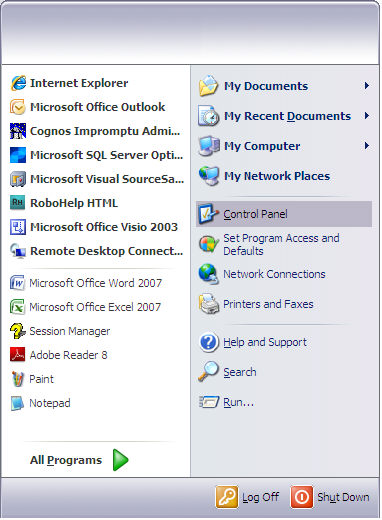The image size is (382, 520).
Task: Expand All Programs with green arrow
Action: coord(120,460)
